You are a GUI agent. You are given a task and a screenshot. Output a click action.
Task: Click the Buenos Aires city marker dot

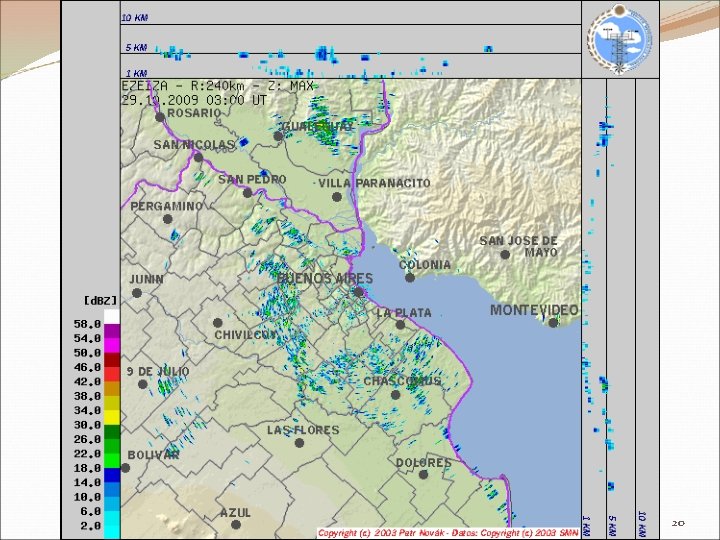click(x=359, y=292)
